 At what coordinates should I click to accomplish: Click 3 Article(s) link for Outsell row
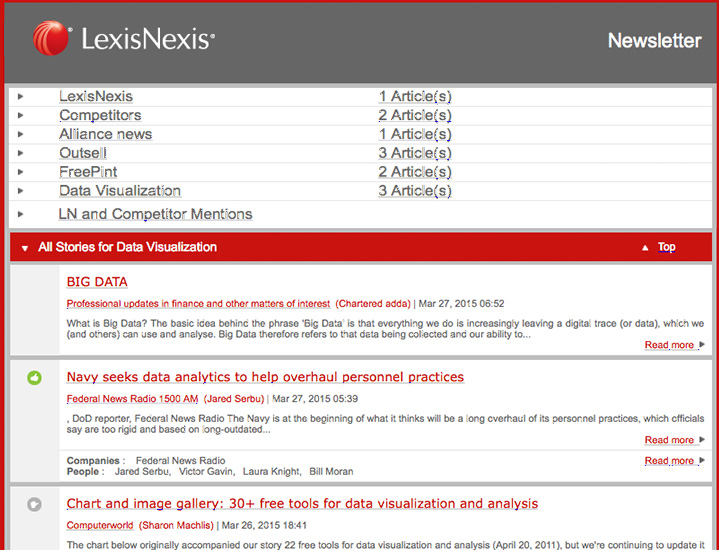pos(415,153)
